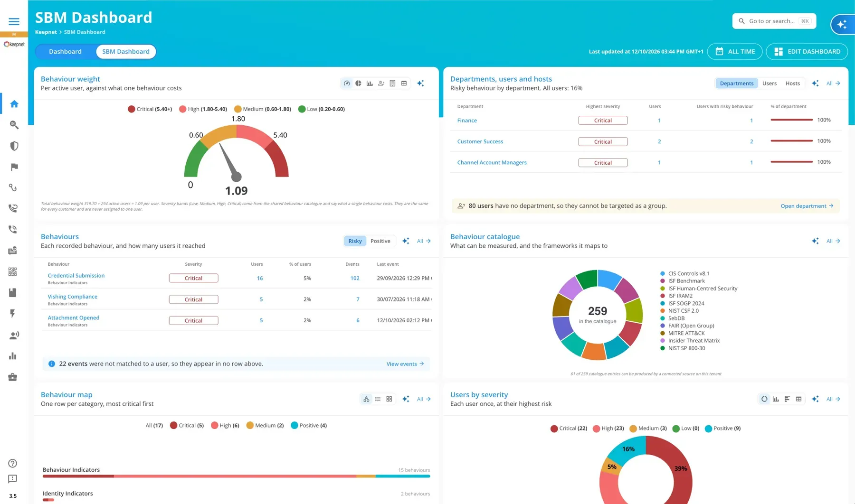This screenshot has width=855, height=504.
Task: Switch to the Dashboard tab
Action: point(65,51)
